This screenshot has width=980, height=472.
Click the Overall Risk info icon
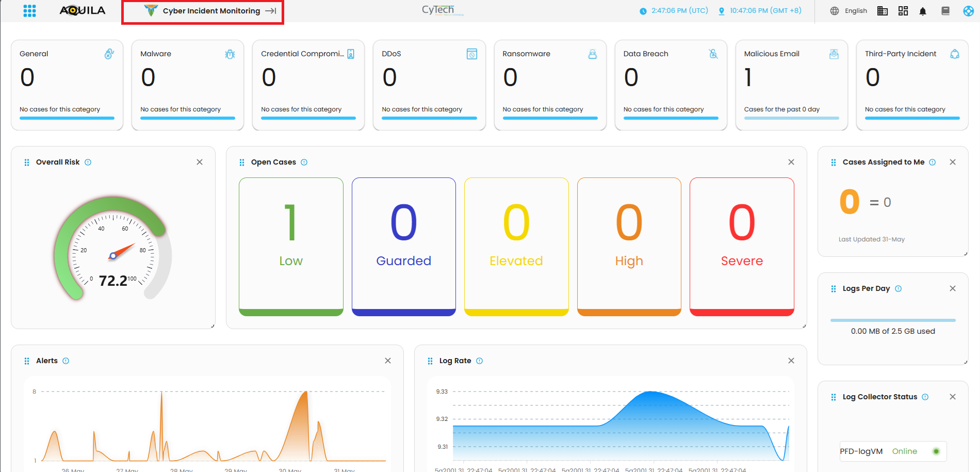click(88, 162)
